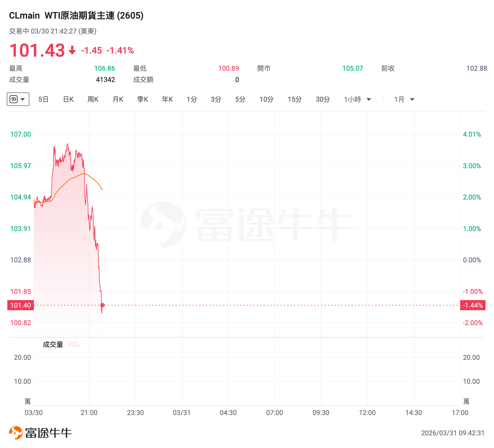This screenshot has height=448, width=494.
Task: Click the faded Futu watermark logo on chart
Action: (x=163, y=224)
